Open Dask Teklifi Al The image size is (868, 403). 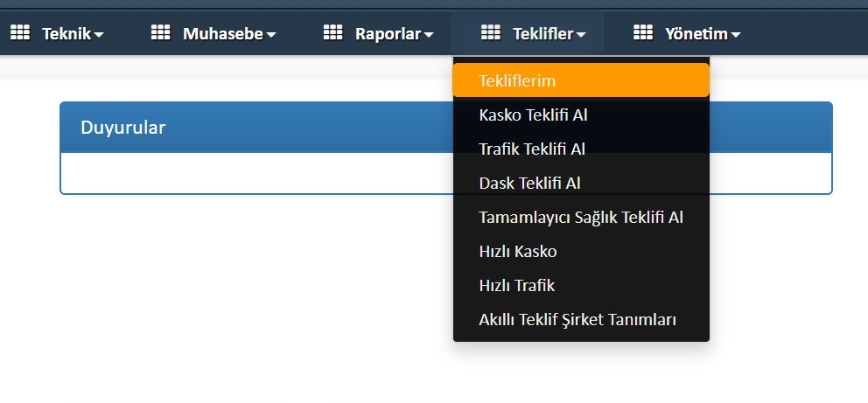point(530,184)
